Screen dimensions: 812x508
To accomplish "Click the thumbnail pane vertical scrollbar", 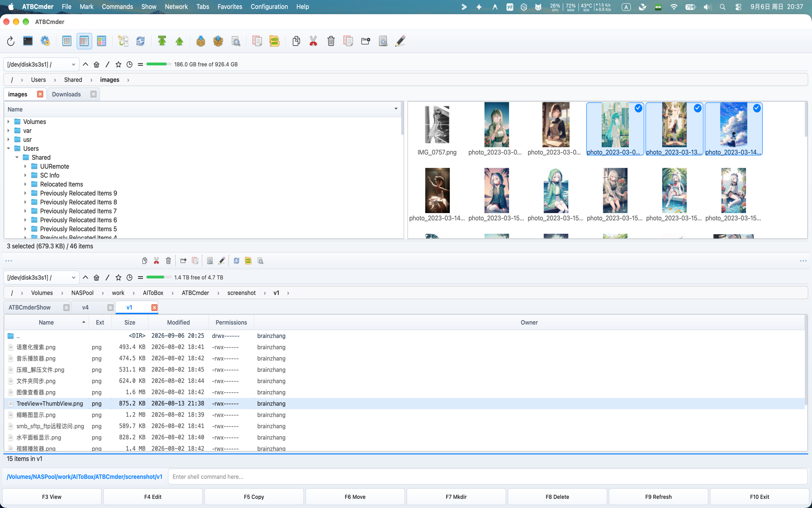I will click(x=806, y=120).
